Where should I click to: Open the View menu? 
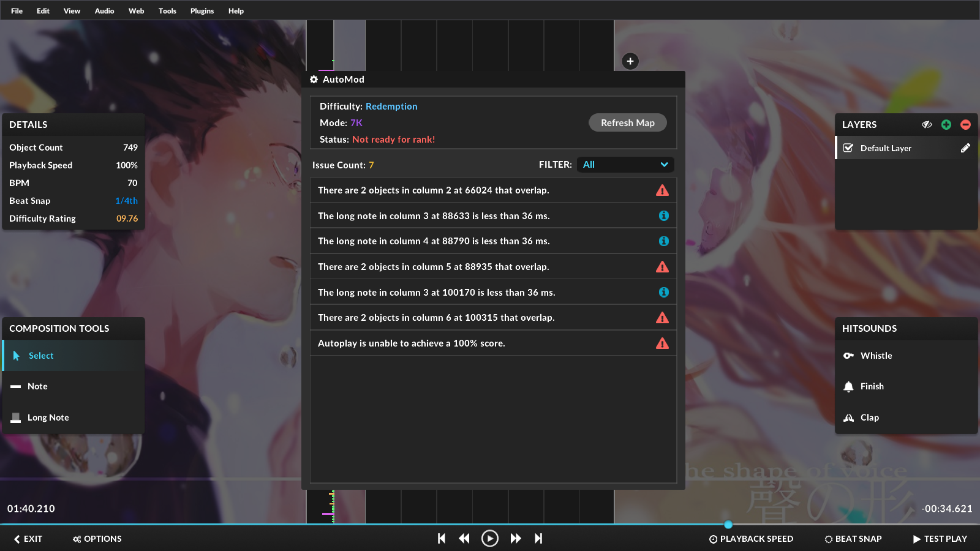click(72, 11)
